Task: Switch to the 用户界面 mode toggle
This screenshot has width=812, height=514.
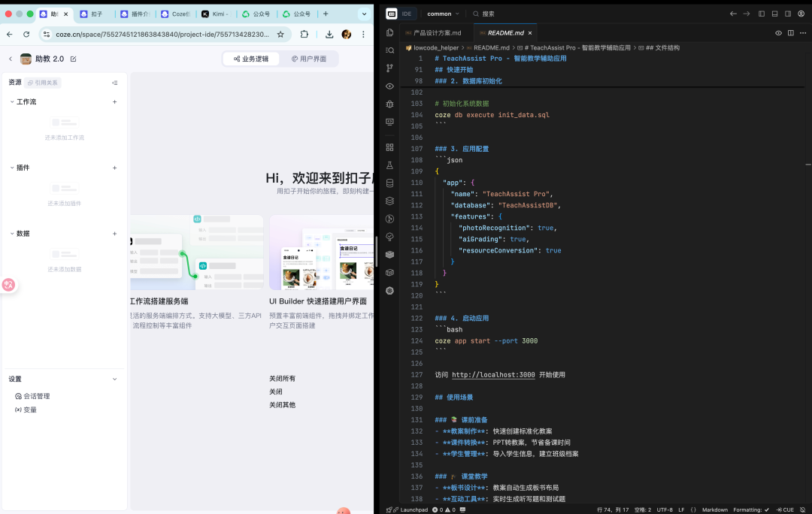Action: (x=309, y=59)
